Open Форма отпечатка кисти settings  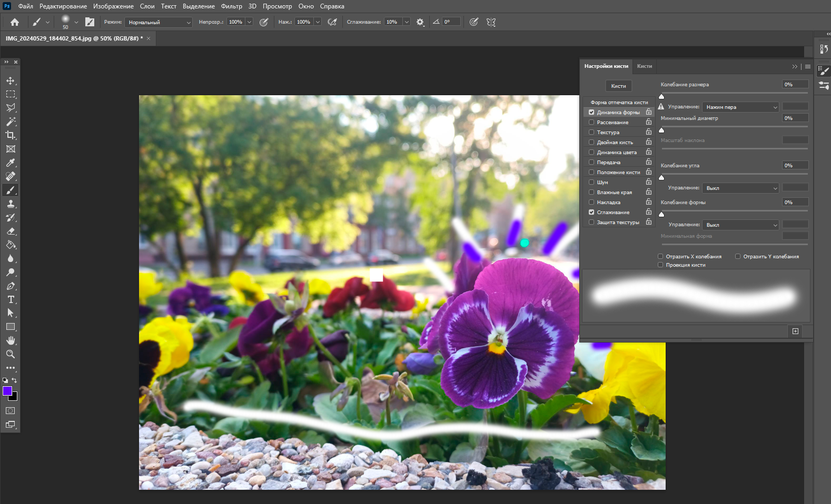(619, 103)
